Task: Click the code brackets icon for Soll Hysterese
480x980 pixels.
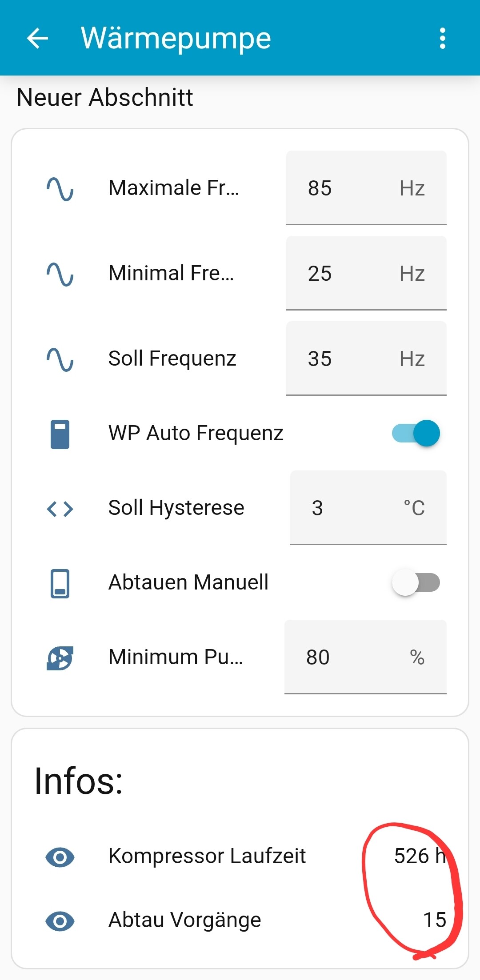Action: [60, 509]
